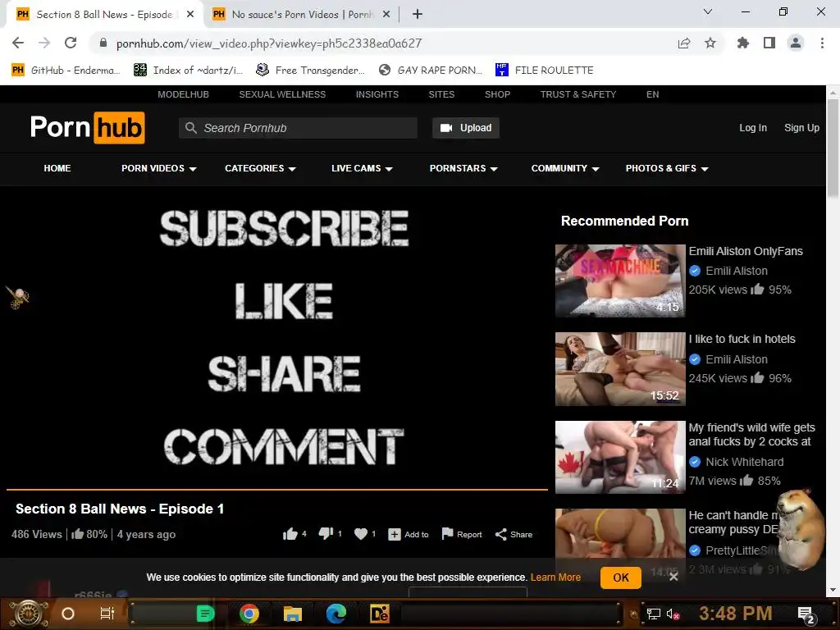Open the browser side panel icon
The height and width of the screenshot is (630, 840).
point(769,43)
